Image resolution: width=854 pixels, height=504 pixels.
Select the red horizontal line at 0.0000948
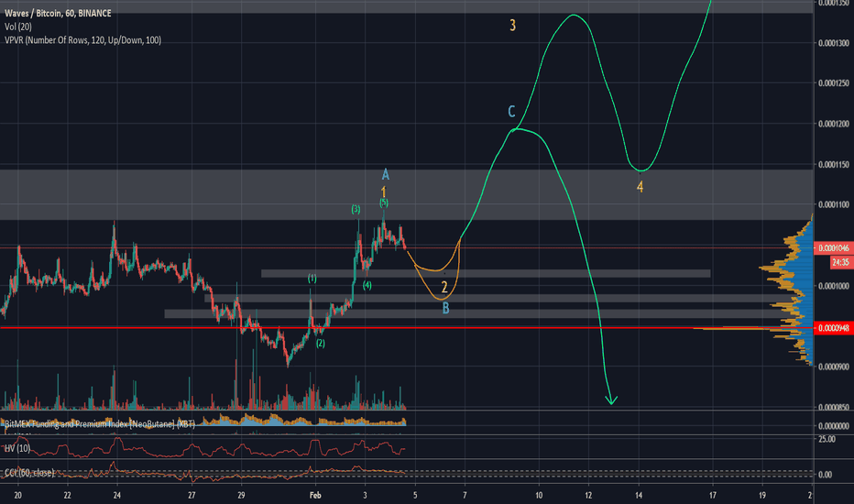pos(406,327)
